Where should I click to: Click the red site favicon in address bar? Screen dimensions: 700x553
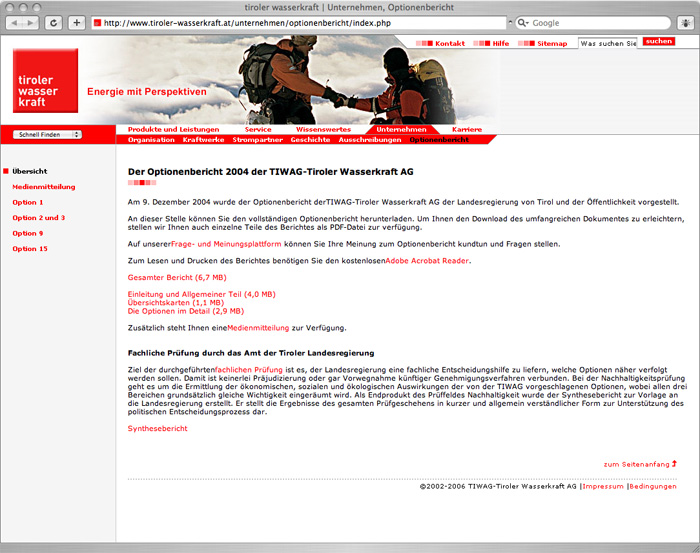[97, 23]
